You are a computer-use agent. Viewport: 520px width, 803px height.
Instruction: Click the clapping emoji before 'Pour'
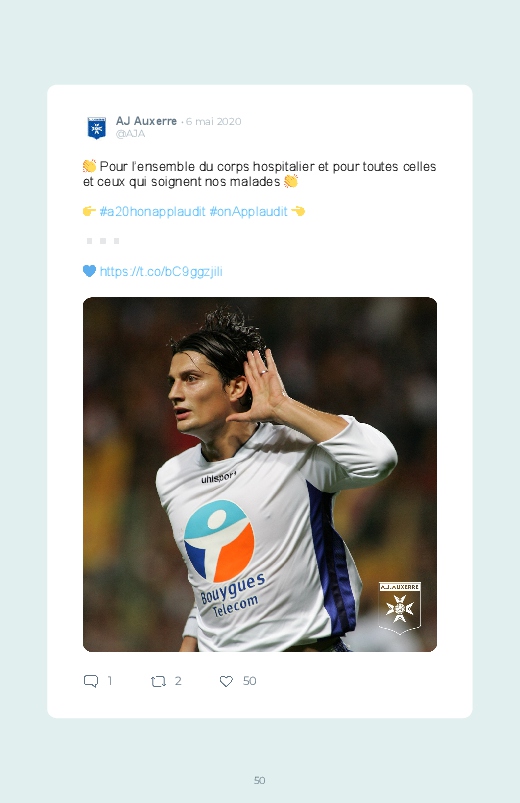(89, 166)
